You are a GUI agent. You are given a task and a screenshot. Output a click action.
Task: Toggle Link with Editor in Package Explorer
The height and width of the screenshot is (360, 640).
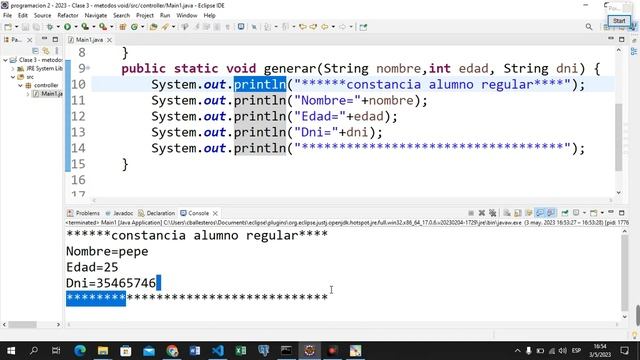pos(46,51)
